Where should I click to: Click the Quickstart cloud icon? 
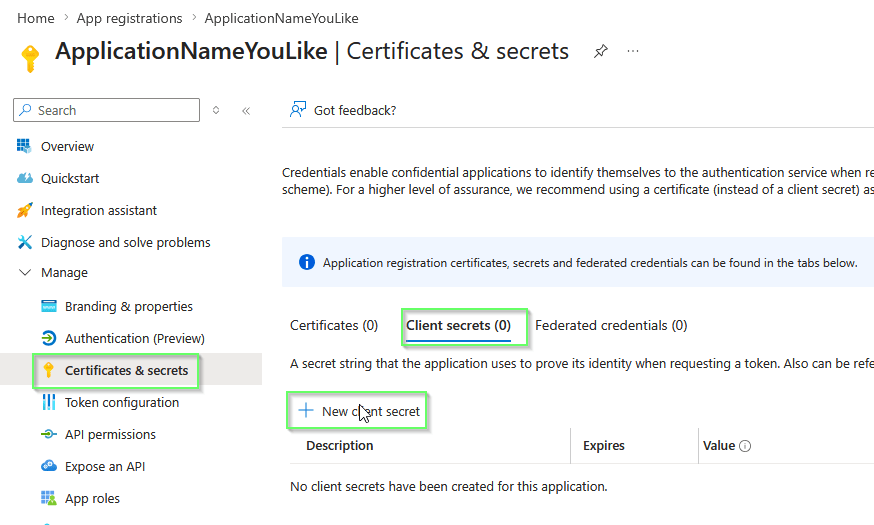(x=25, y=178)
